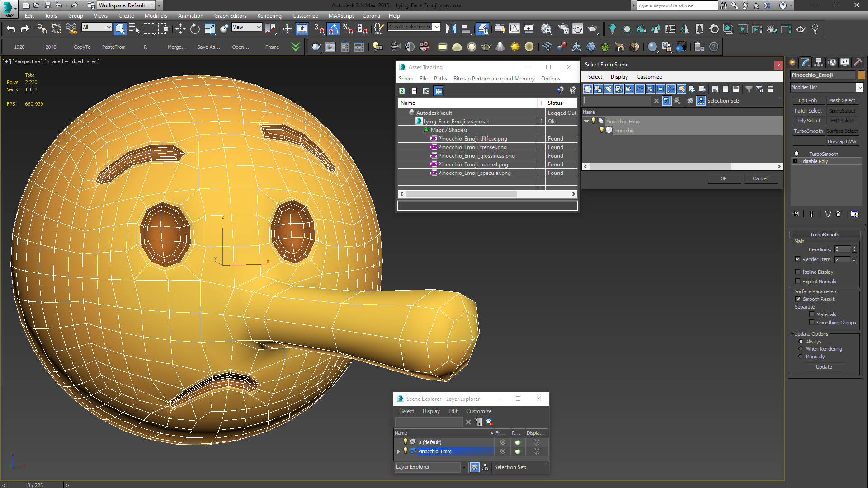Viewport: 868px width, 488px height.
Task: Open the Rendering menu
Action: click(x=269, y=16)
